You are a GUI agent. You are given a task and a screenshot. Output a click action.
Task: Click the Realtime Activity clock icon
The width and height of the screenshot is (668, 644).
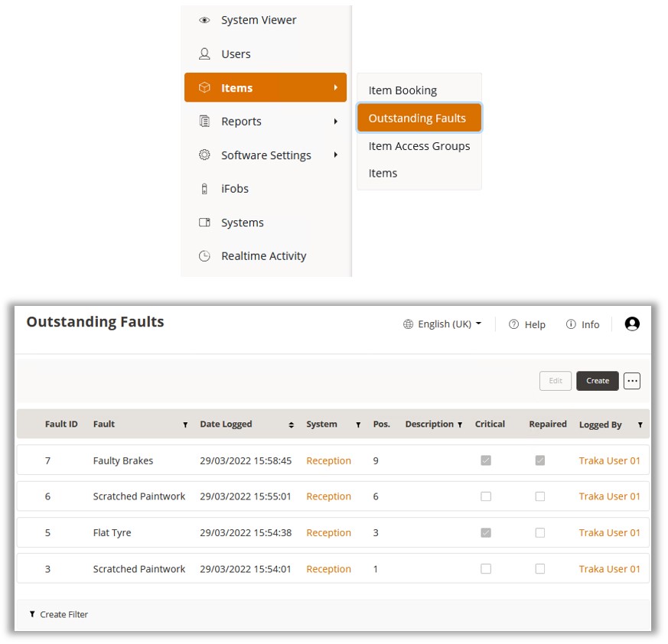204,256
